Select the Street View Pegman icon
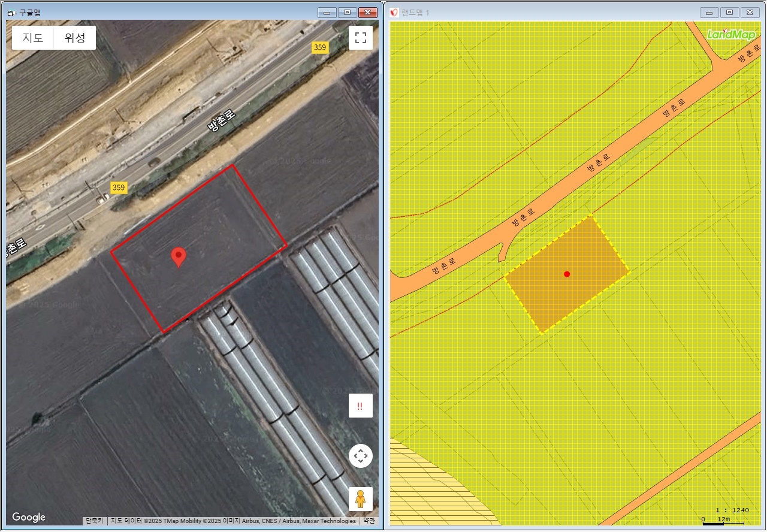 (x=360, y=498)
